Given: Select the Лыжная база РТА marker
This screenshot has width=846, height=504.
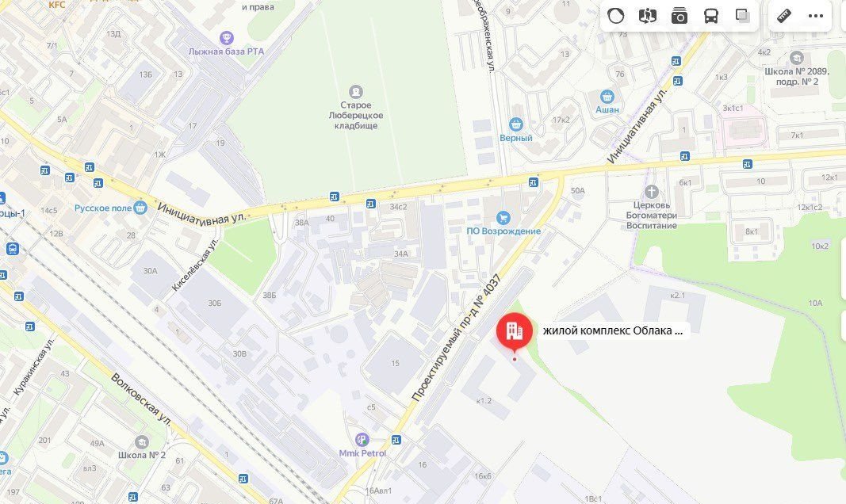Looking at the screenshot, I should click(227, 38).
